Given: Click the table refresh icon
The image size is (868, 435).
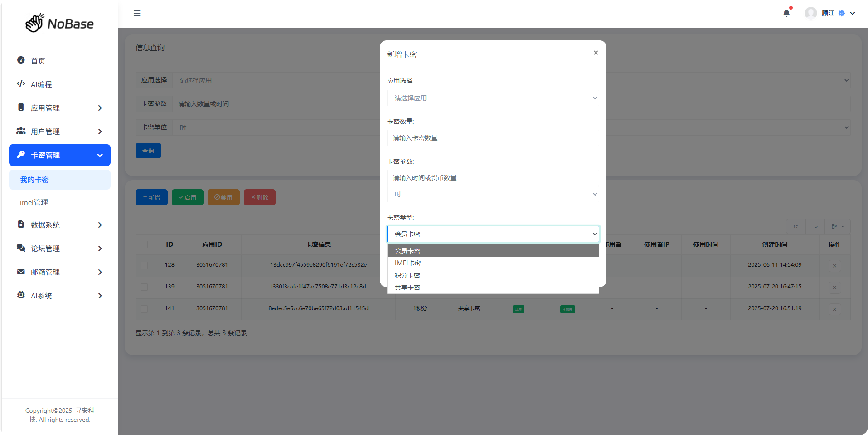Looking at the screenshot, I should [x=795, y=226].
